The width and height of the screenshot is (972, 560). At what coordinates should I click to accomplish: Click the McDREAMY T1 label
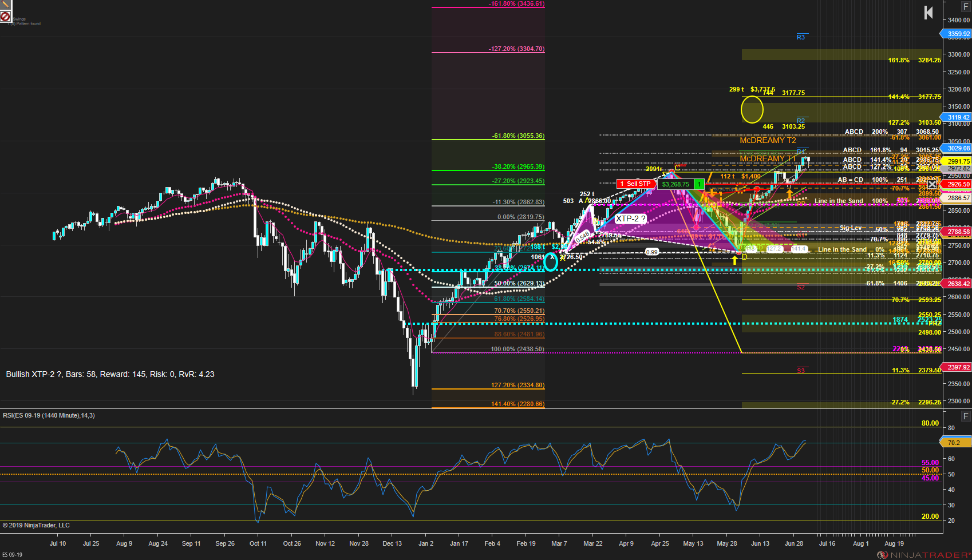(768, 158)
